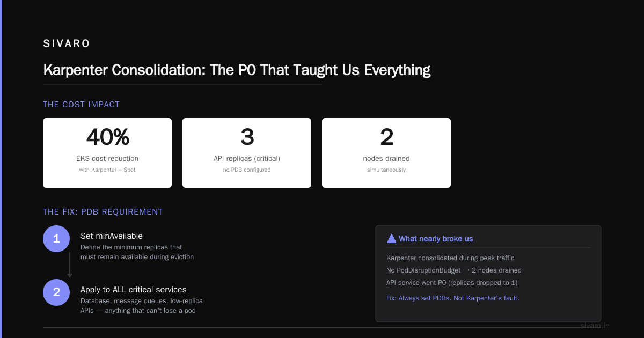
Task: Select the 3 API replicas card
Action: coord(247,153)
